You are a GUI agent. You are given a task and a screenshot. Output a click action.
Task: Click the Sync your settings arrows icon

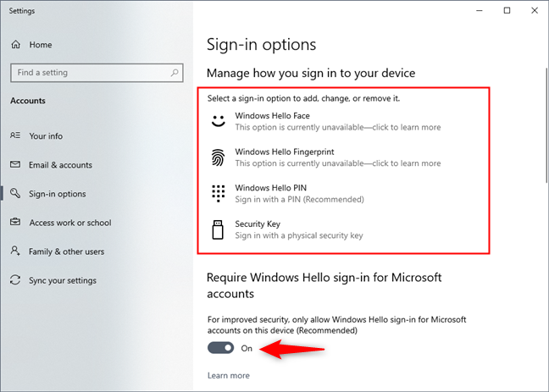tap(15, 279)
